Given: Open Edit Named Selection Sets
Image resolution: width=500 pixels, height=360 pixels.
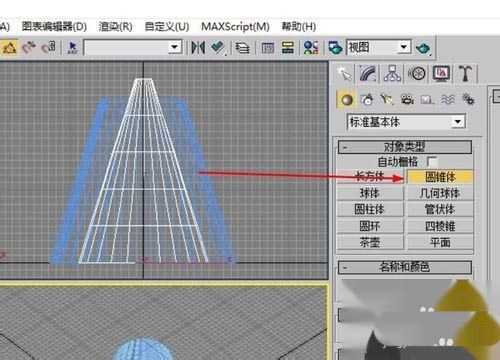Looking at the screenshot, I should pyautogui.click(x=72, y=48).
